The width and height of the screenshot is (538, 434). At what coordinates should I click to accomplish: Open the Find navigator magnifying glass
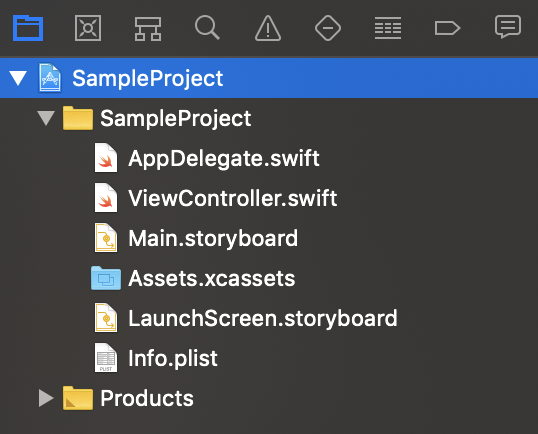coord(207,28)
